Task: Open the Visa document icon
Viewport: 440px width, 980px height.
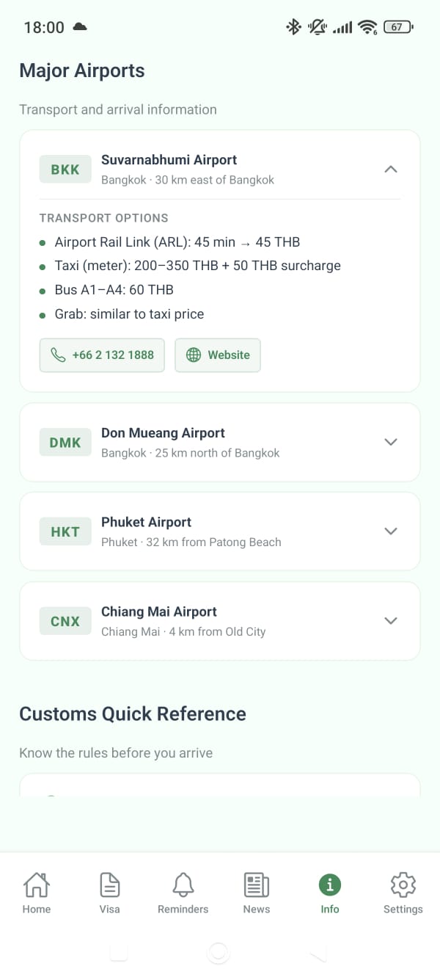Action: point(109,885)
